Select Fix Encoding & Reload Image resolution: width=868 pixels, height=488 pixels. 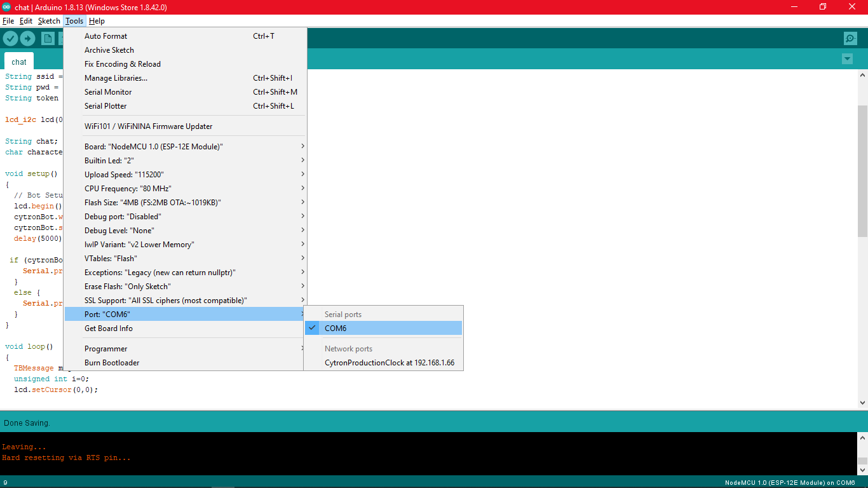click(x=185, y=64)
